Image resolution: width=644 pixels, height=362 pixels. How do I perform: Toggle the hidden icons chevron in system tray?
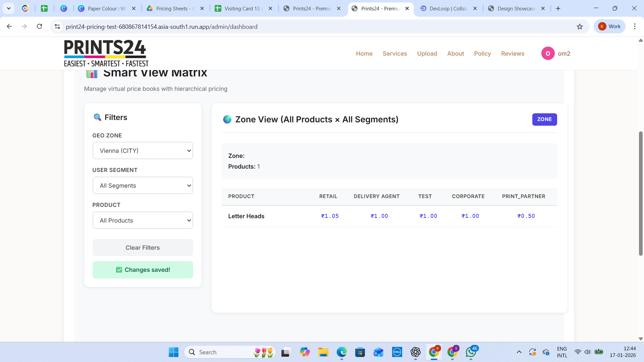coord(519,352)
